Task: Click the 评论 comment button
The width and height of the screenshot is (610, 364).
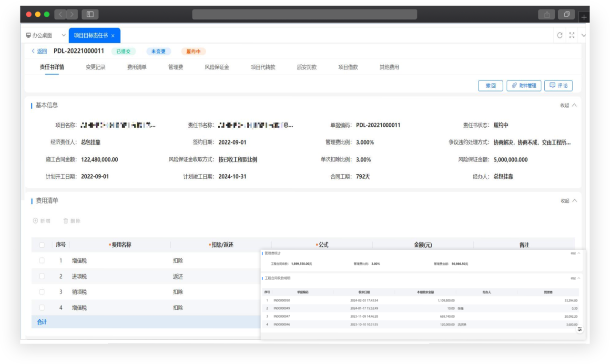Action: click(559, 86)
